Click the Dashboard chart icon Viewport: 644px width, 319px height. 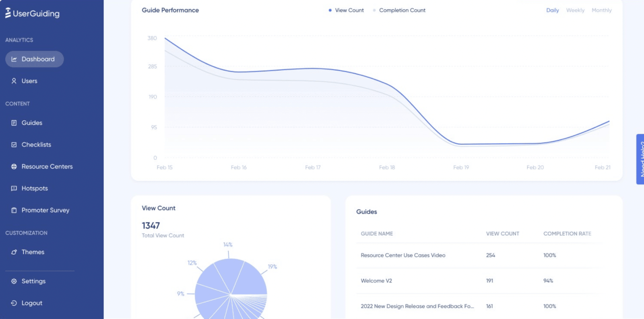(14, 59)
